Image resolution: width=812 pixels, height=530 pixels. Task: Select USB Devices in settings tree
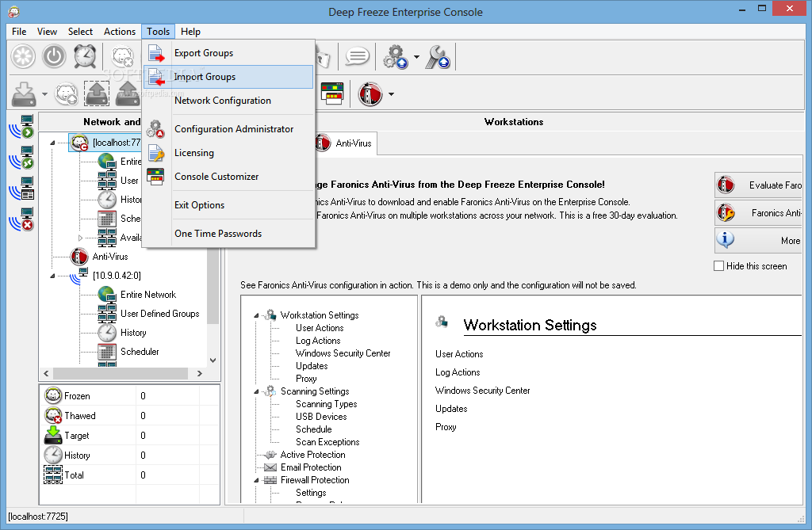(x=321, y=417)
